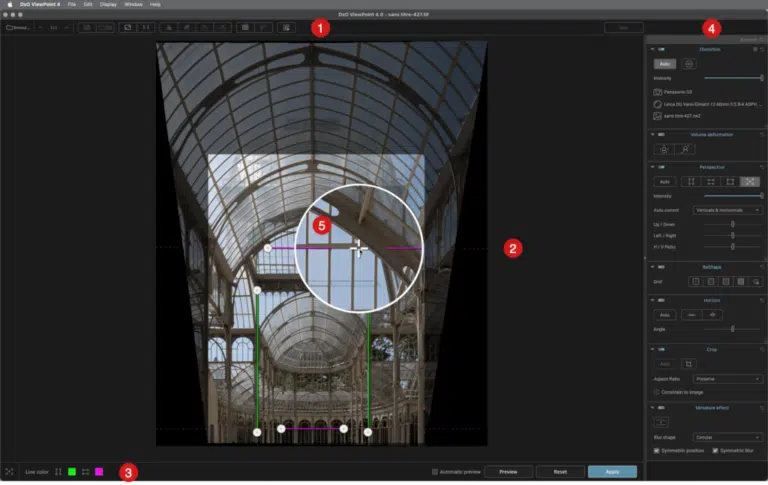The width and height of the screenshot is (768, 485).
Task: Select the 8-point perspective tool
Action: point(750,182)
